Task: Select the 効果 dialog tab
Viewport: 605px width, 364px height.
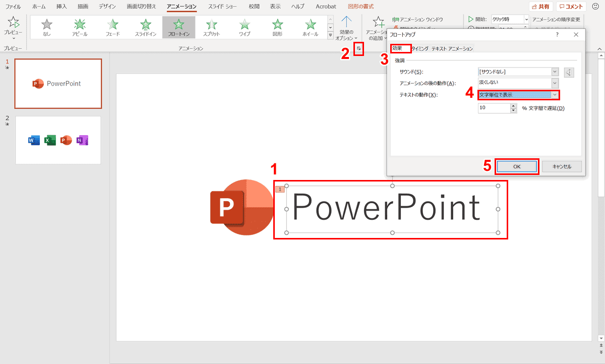Action: (x=400, y=48)
